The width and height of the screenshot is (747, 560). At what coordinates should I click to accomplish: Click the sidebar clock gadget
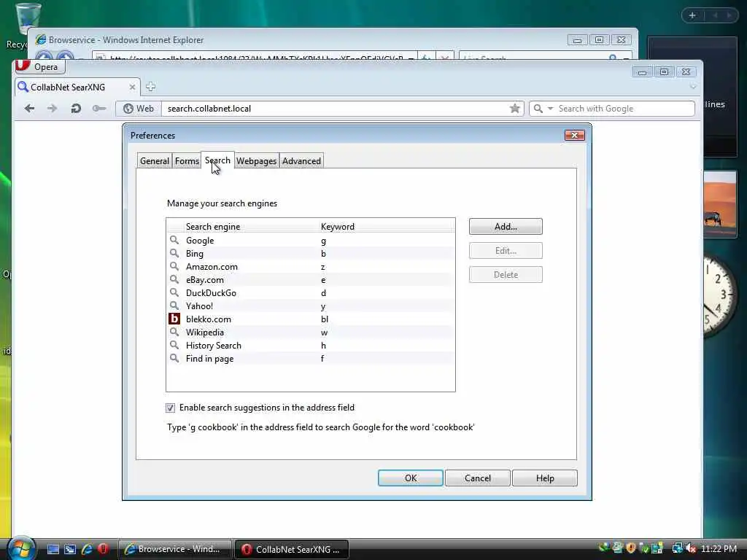(720, 295)
